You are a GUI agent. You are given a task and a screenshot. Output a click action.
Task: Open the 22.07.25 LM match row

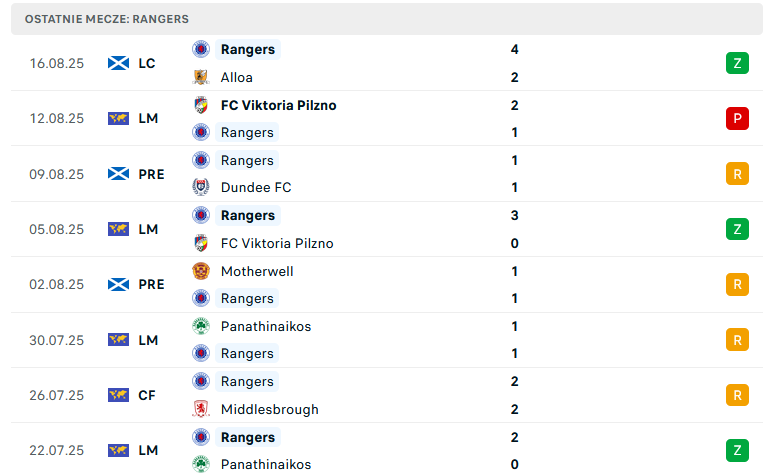(387, 450)
